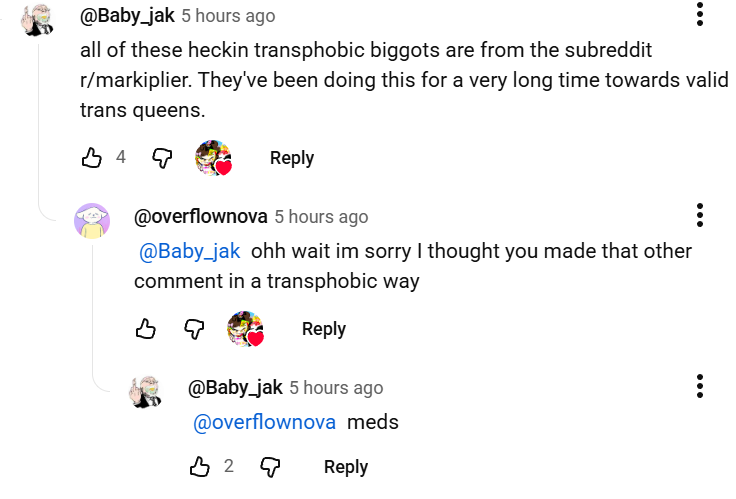Image resolution: width=736 pixels, height=499 pixels.
Task: Click creator heart badge on @overflownova's reply
Action: (245, 329)
